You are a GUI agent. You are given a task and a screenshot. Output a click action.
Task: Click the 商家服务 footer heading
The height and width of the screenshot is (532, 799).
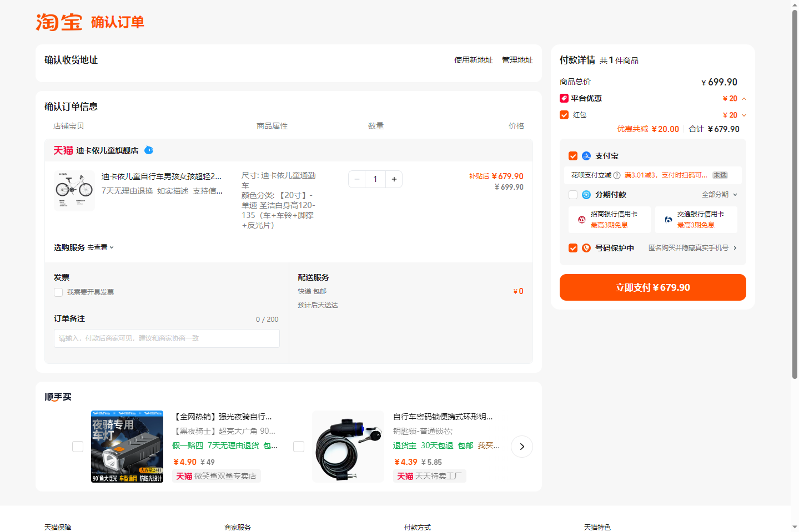click(x=238, y=528)
